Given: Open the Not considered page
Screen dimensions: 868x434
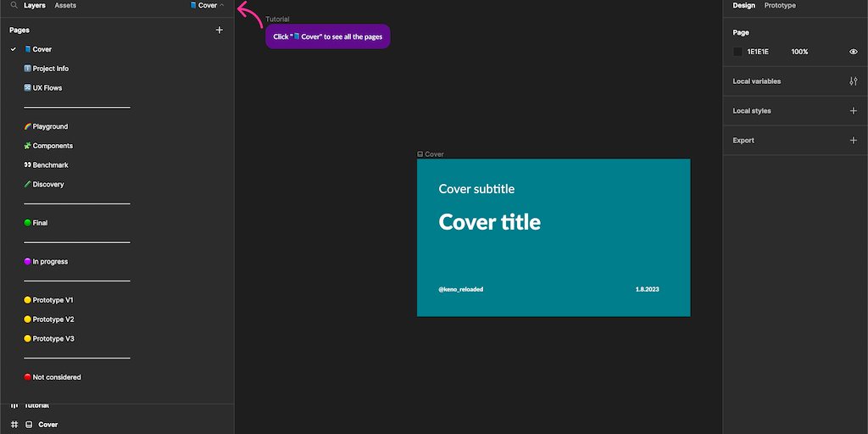Looking at the screenshot, I should coord(56,377).
